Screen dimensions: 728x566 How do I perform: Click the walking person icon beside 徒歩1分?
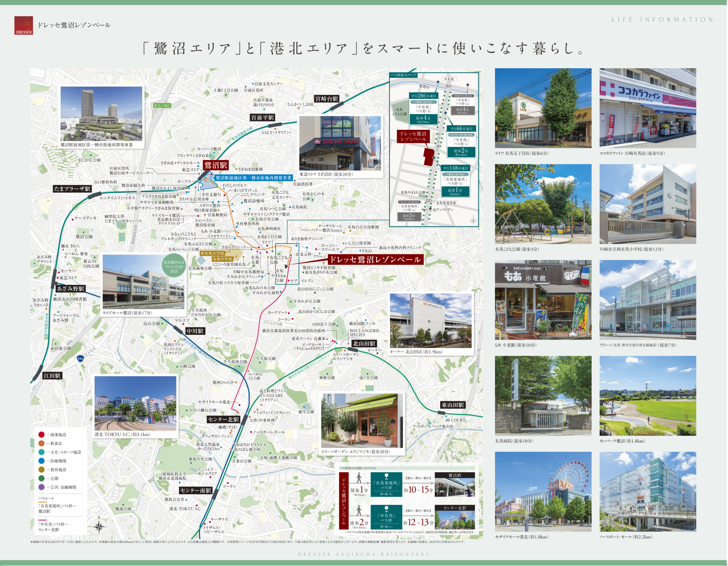359,478
